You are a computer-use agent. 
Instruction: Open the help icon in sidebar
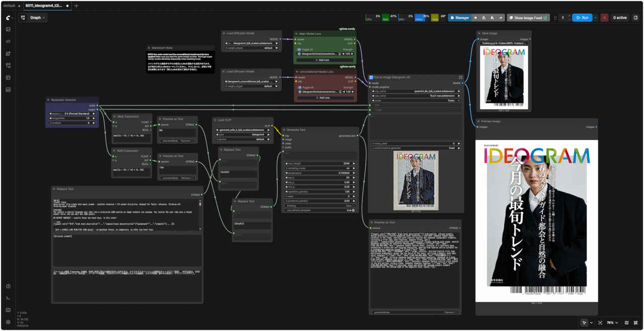click(x=8, y=286)
